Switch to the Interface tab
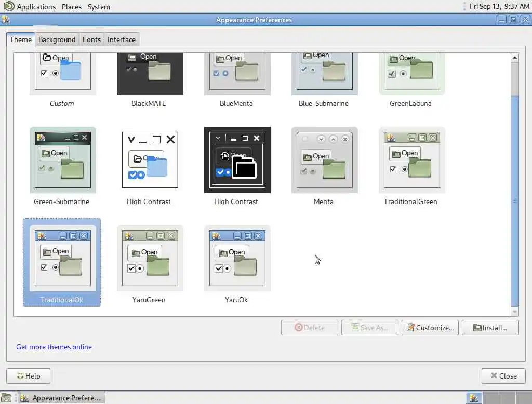This screenshot has height=404, width=532. (x=122, y=39)
